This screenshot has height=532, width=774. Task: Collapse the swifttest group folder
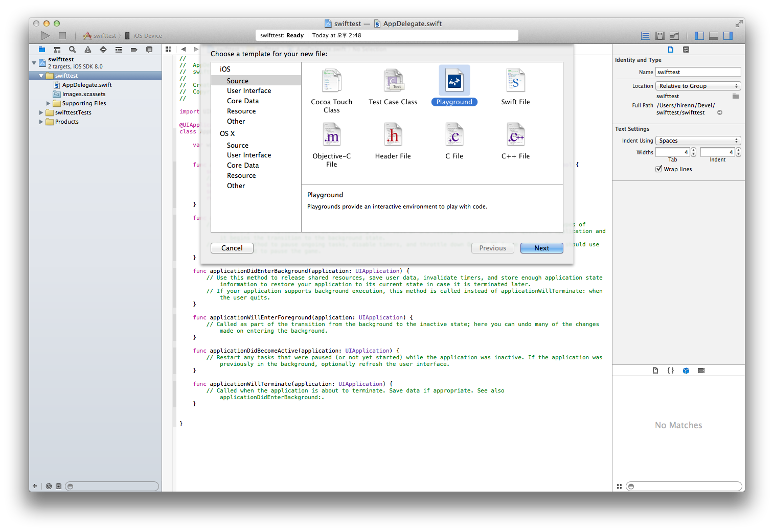(41, 76)
